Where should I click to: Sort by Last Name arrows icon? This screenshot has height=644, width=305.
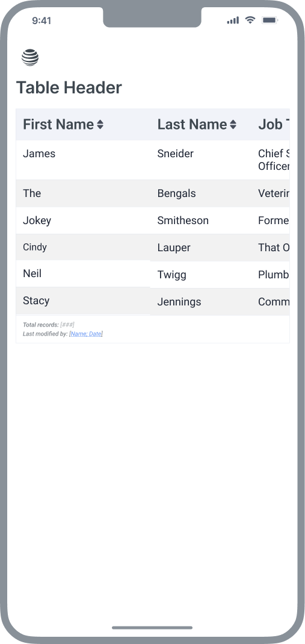coord(233,125)
